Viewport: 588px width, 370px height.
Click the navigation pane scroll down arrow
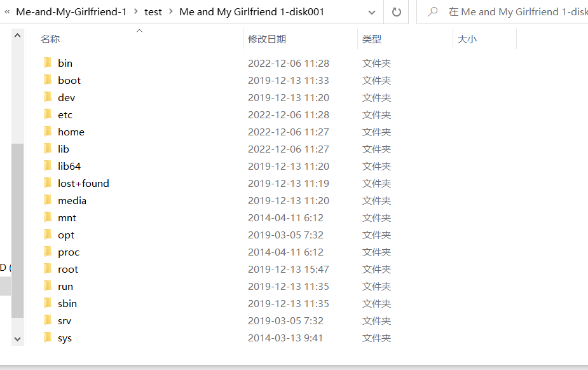point(17,339)
